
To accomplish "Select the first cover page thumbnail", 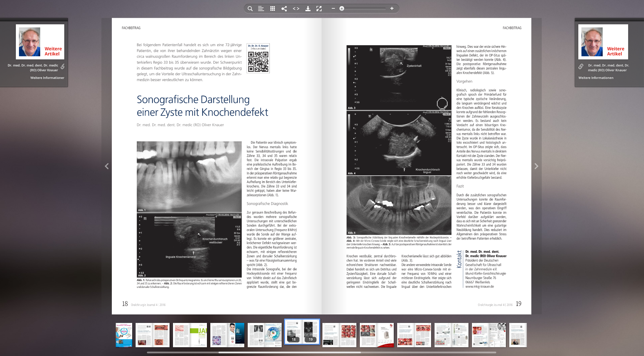I will [x=124, y=335].
